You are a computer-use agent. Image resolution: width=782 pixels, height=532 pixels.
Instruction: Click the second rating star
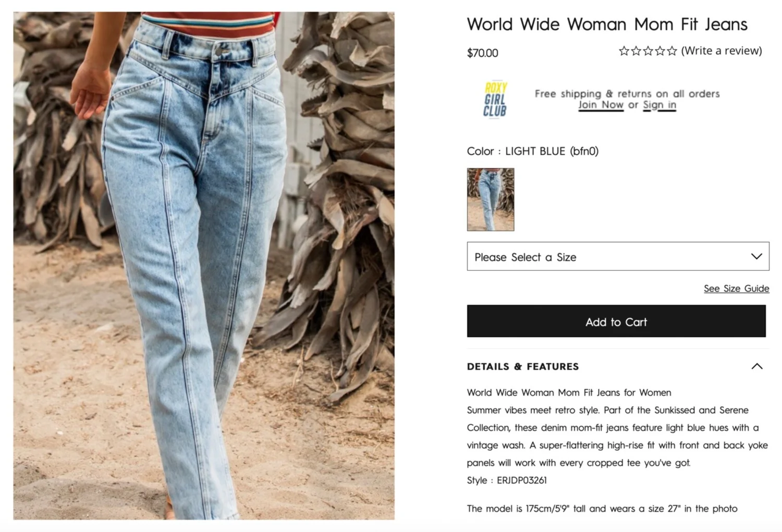(636, 51)
